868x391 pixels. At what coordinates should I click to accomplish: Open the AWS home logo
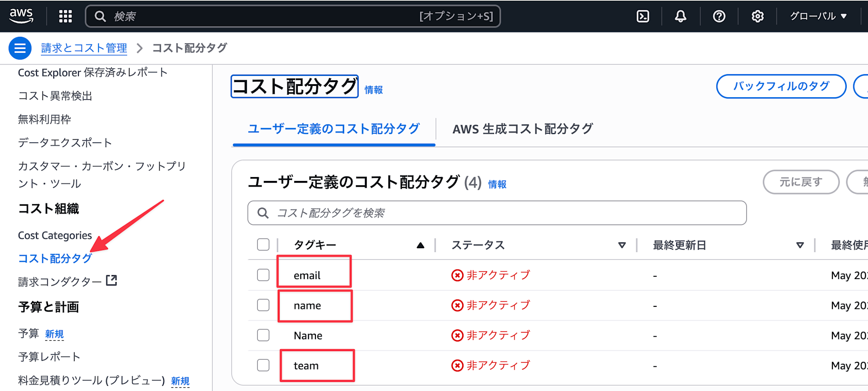(21, 16)
